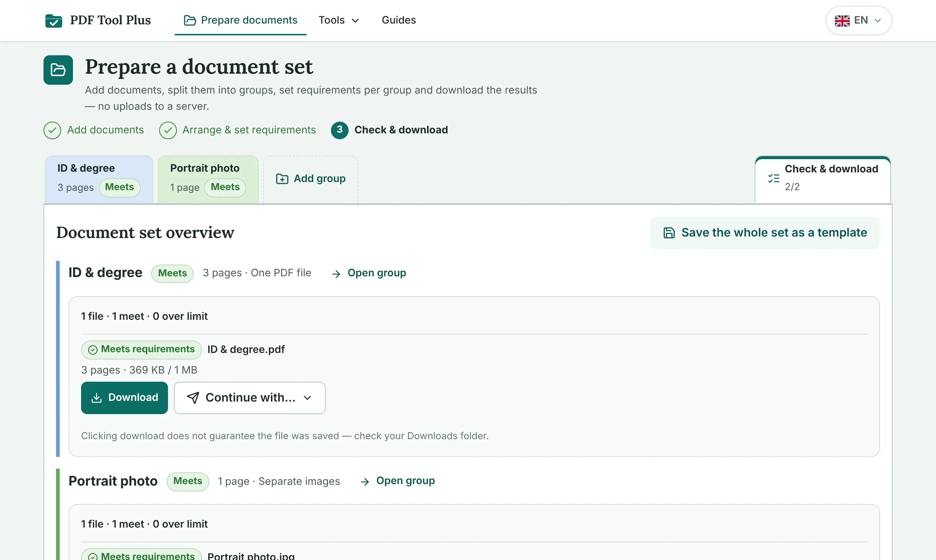Click the step 3 number badge
The width and height of the screenshot is (936, 560).
pos(339,130)
